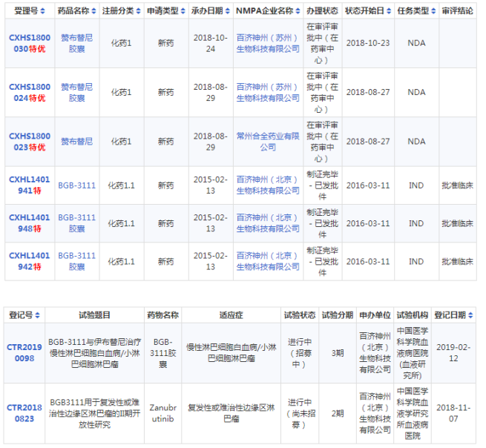The height and width of the screenshot is (448, 486).
Task: Open record CXHL1401948
Action: pos(30,223)
